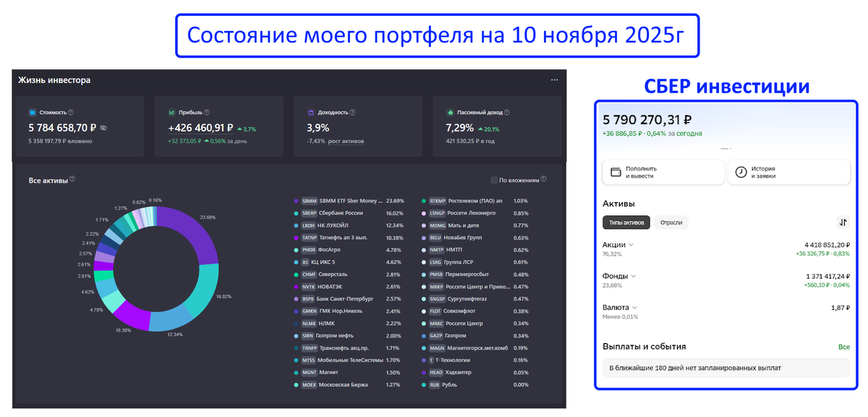The width and height of the screenshot is (868, 417).
Task: Open the three-dot menu in Жизнь инвестора
Action: click(554, 80)
